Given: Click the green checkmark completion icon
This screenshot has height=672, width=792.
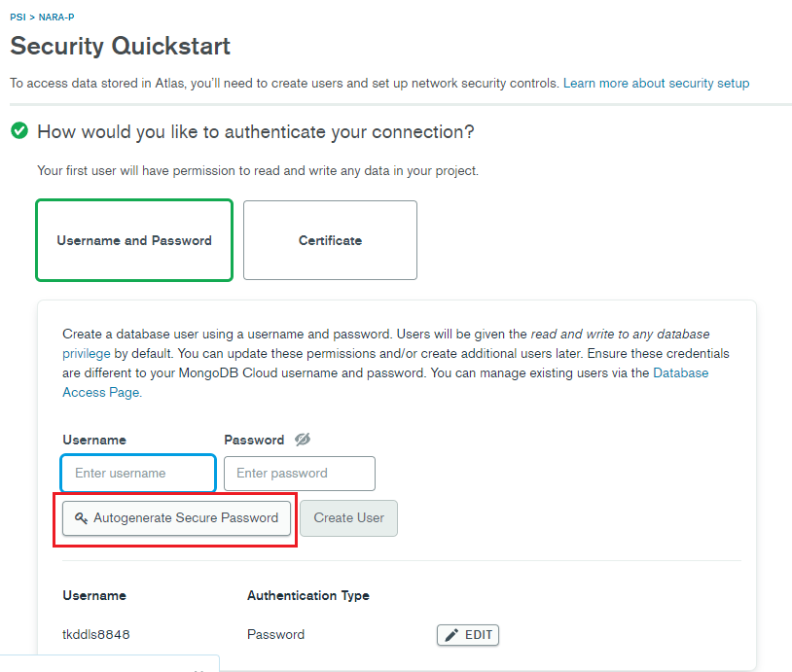Looking at the screenshot, I should point(19,131).
